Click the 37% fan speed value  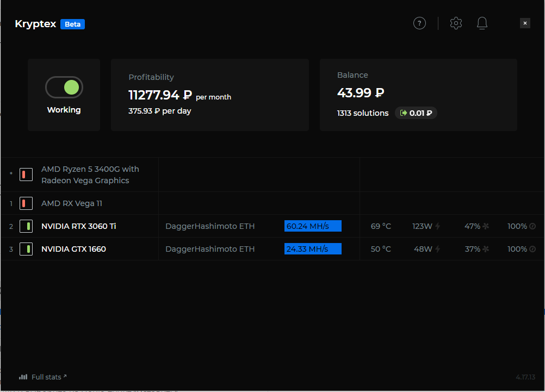[472, 249]
